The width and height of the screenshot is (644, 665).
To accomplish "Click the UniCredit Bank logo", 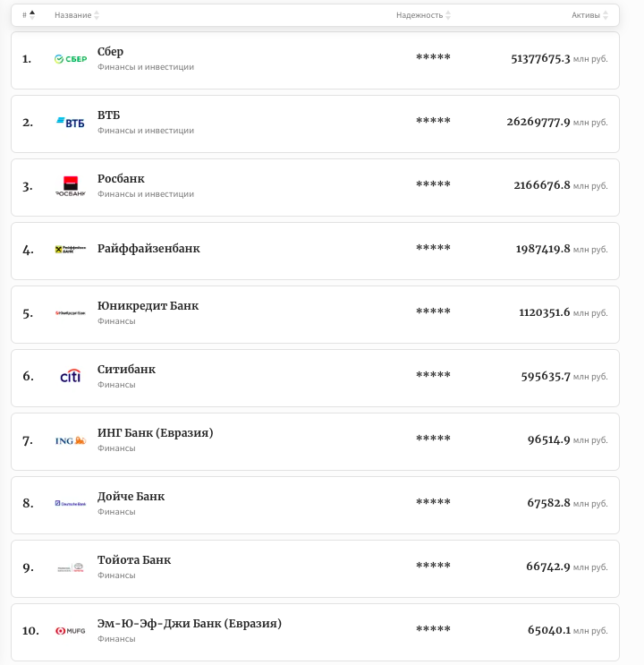I will [x=71, y=313].
